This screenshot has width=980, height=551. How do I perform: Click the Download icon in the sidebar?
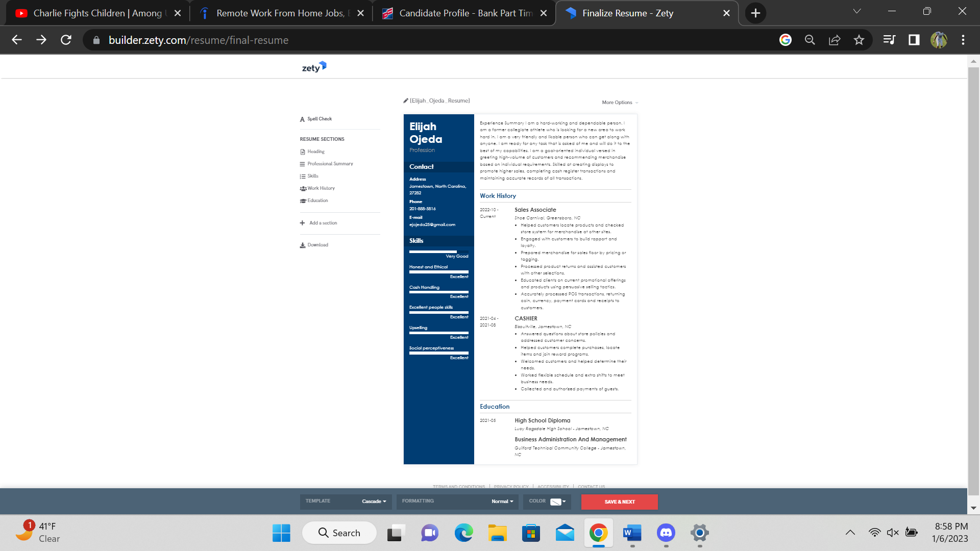pos(302,245)
